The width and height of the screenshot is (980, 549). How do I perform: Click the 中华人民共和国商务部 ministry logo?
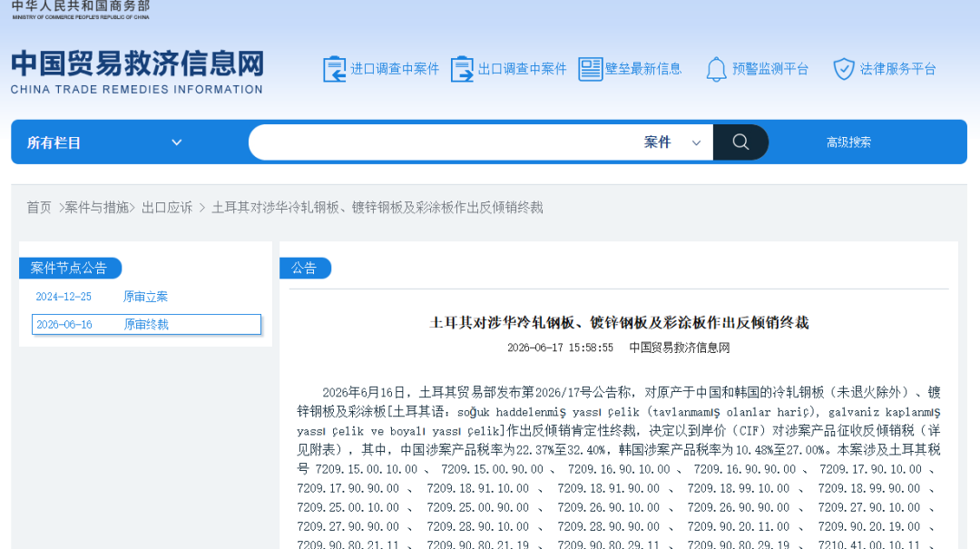tap(81, 10)
